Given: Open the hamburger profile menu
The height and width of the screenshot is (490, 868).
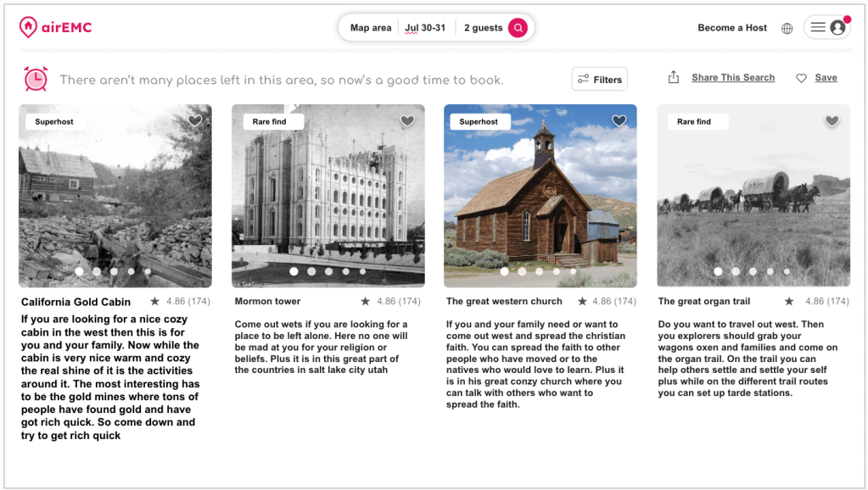Looking at the screenshot, I should (x=826, y=28).
